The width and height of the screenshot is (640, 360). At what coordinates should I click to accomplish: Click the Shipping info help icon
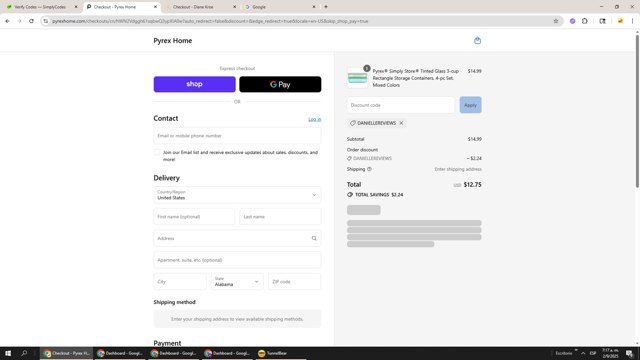[369, 169]
